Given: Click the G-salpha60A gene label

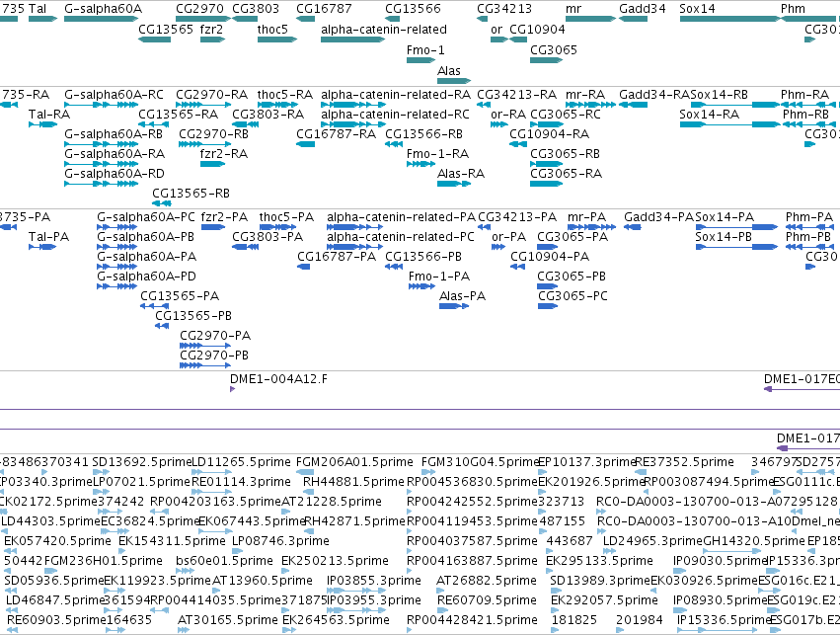Looking at the screenshot, I should pyautogui.click(x=104, y=9).
